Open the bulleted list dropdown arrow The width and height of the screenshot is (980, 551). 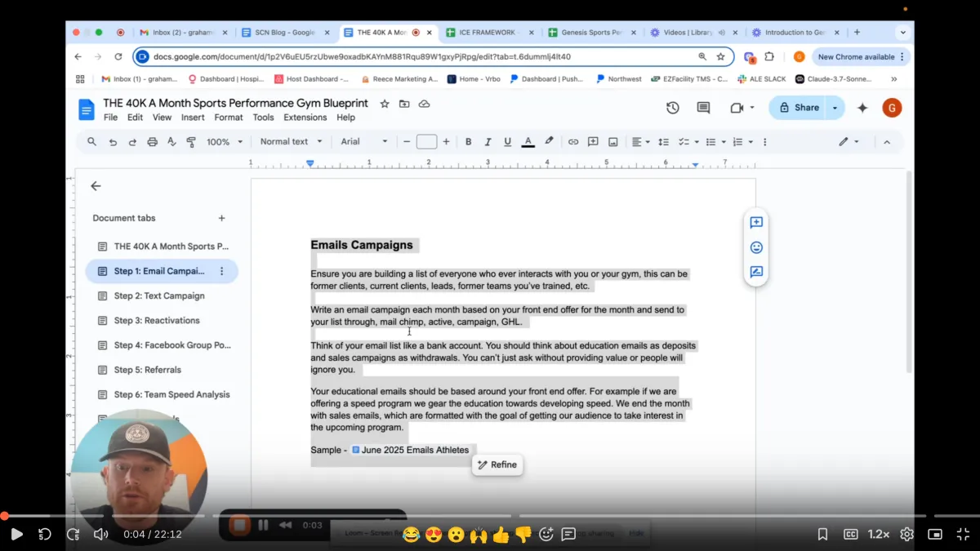click(724, 142)
